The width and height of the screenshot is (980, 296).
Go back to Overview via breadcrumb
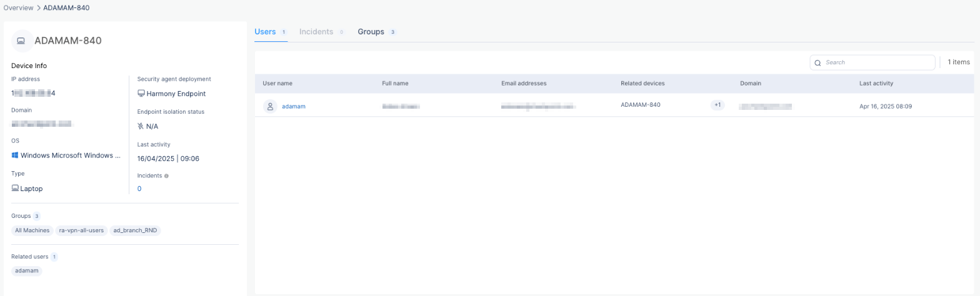[19, 7]
